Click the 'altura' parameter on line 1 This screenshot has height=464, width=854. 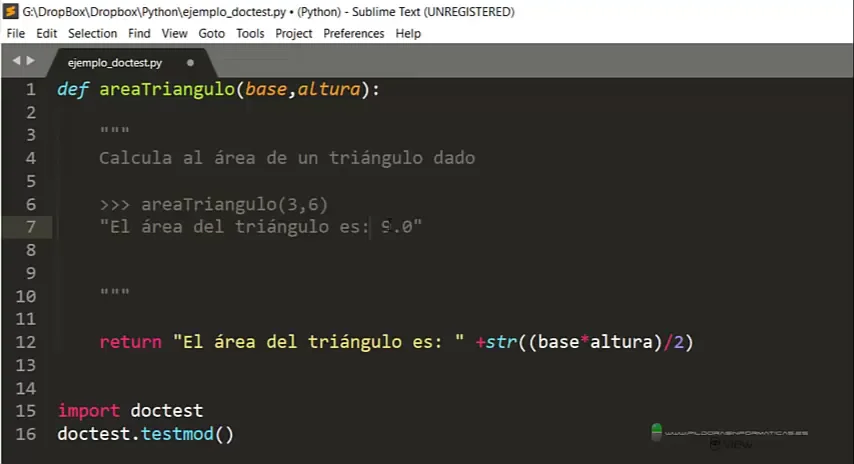pyautogui.click(x=329, y=89)
